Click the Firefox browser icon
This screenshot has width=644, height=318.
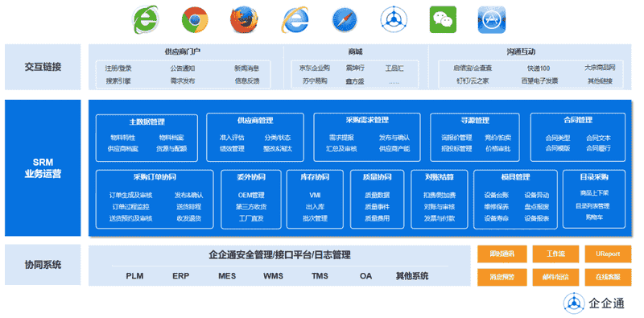tap(244, 19)
